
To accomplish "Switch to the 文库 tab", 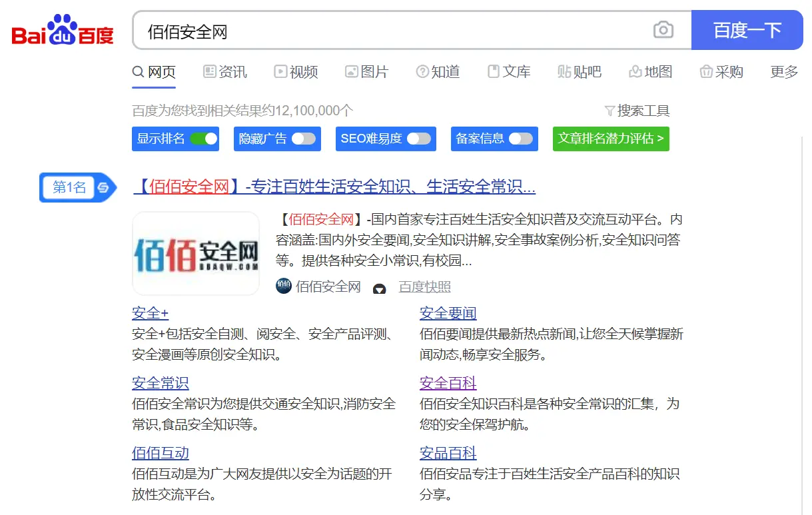I will pos(509,72).
